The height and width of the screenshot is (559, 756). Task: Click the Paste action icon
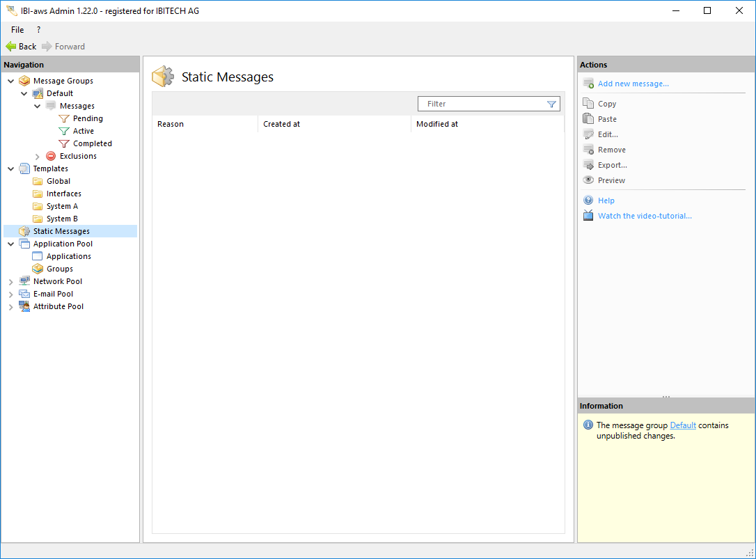(x=588, y=119)
